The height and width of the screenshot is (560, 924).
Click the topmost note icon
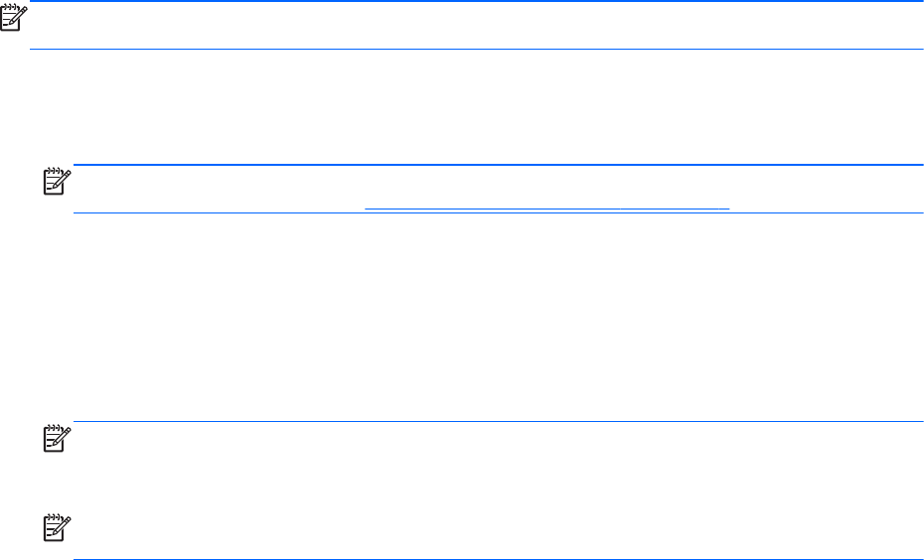point(15,18)
